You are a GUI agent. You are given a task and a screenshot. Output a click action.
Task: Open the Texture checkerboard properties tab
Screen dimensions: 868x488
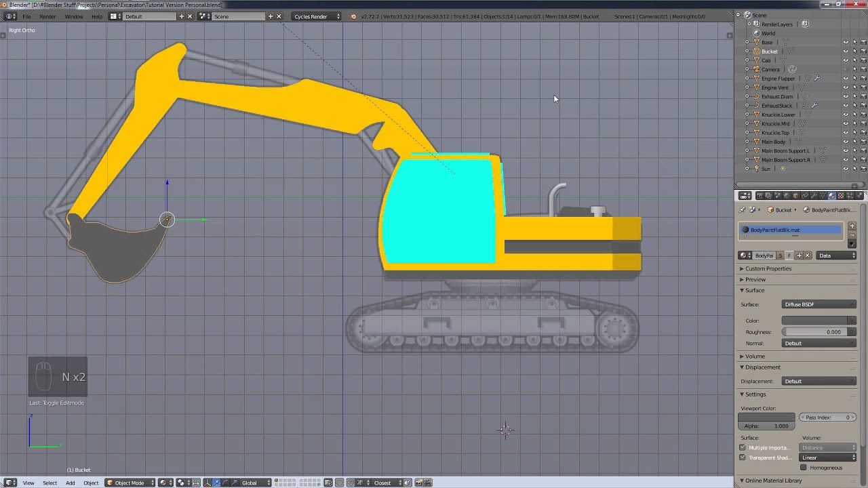(x=841, y=196)
